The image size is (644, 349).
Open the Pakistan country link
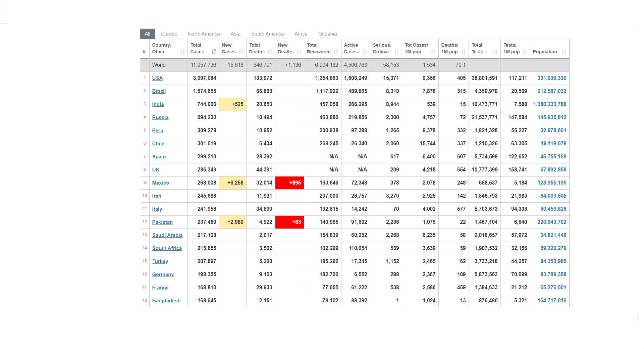[x=162, y=222]
